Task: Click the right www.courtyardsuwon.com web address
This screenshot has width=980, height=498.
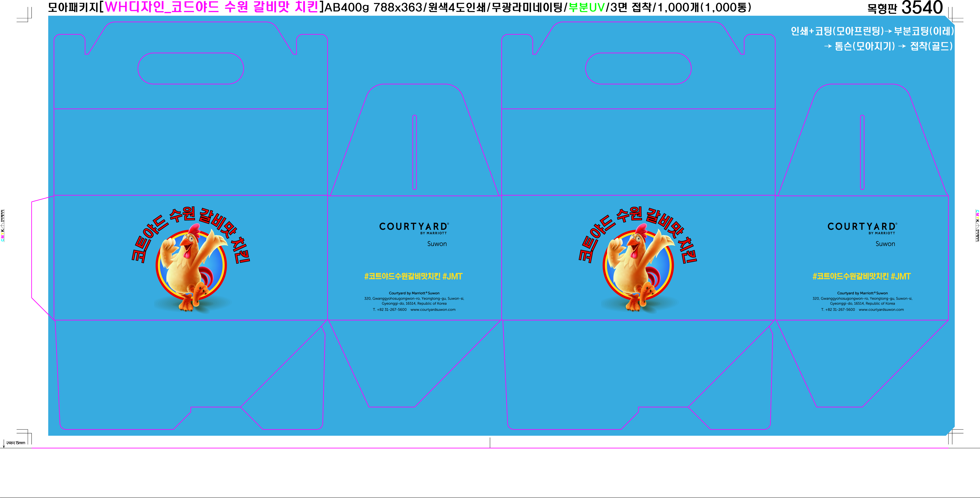Action: tap(881, 310)
